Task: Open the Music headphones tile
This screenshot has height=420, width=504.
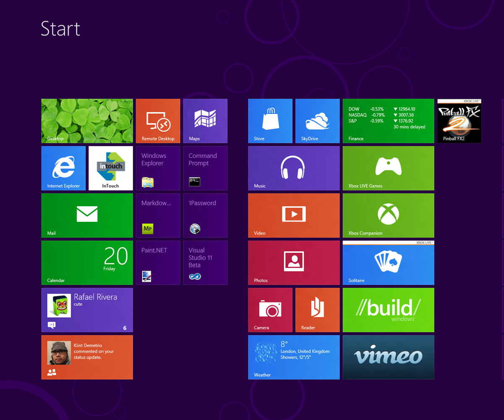Action: pos(294,168)
